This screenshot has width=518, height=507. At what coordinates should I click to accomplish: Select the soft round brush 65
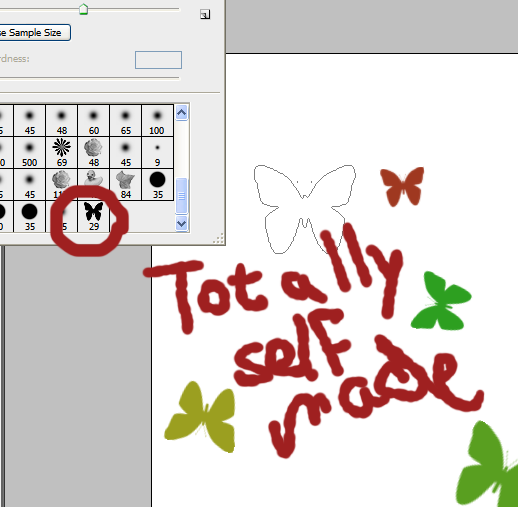click(x=125, y=120)
